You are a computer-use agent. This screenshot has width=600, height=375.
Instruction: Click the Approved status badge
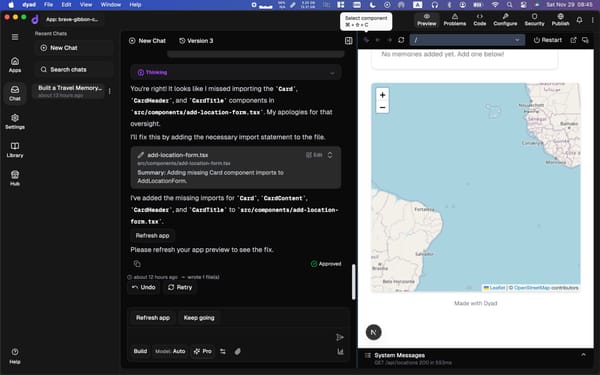coord(326,264)
